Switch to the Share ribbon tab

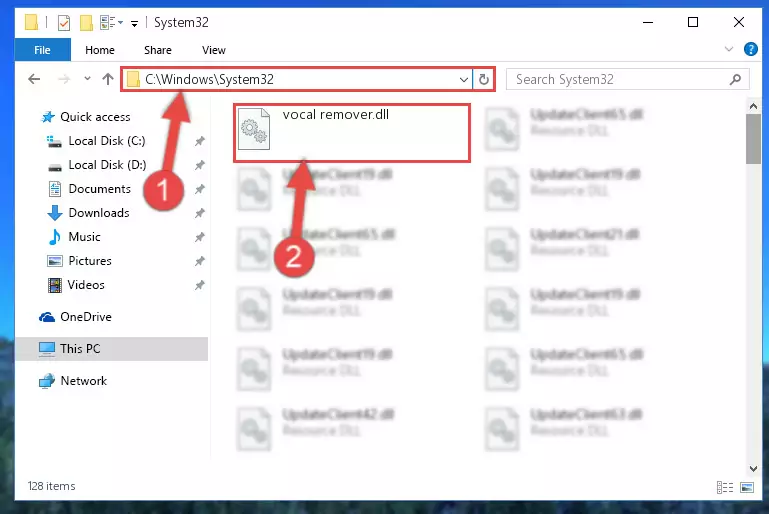(157, 50)
